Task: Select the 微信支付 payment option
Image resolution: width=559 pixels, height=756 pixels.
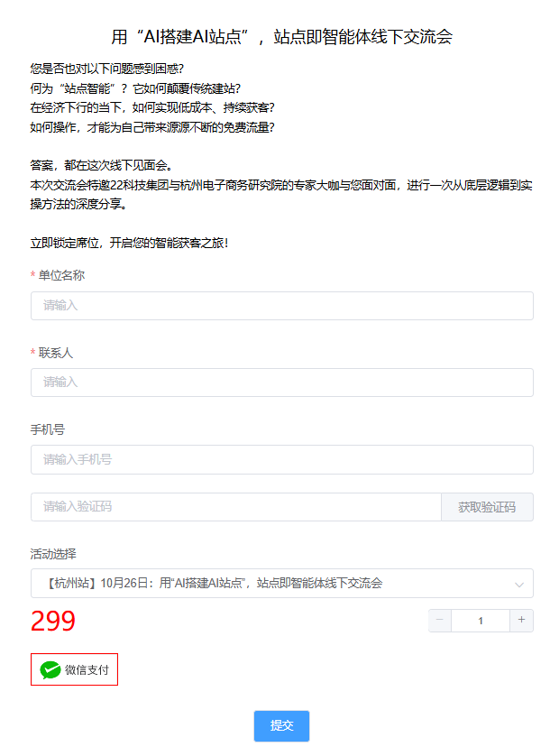Action: (74, 669)
